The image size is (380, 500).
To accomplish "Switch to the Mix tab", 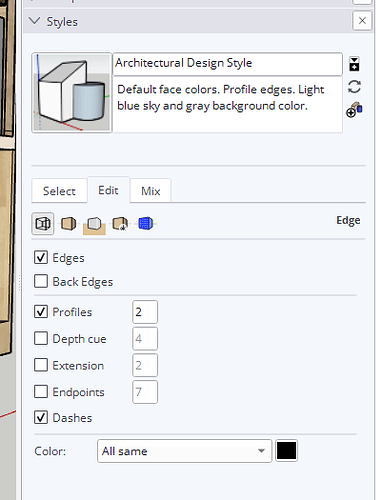I will pyautogui.click(x=151, y=191).
